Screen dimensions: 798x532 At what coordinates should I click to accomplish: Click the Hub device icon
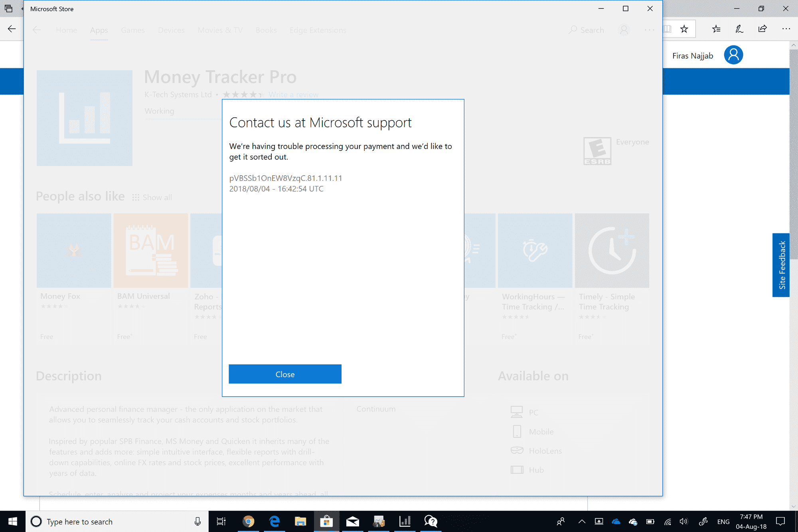517,470
